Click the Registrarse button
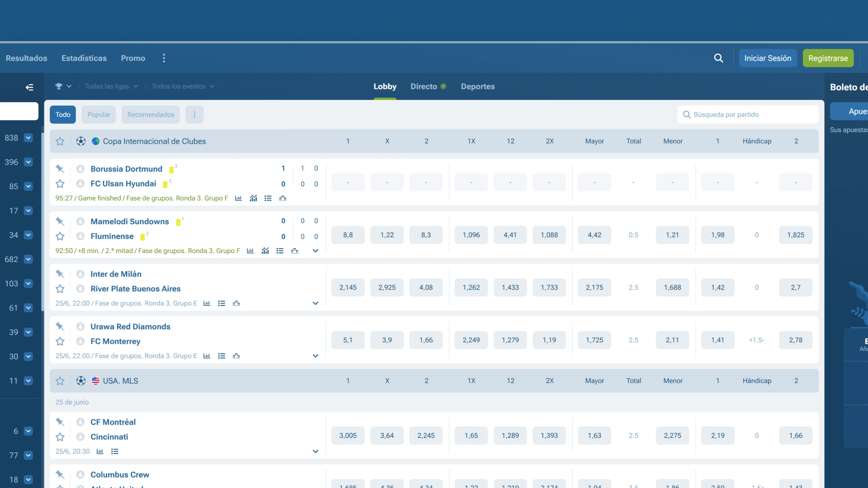The height and width of the screenshot is (488, 868). click(828, 58)
